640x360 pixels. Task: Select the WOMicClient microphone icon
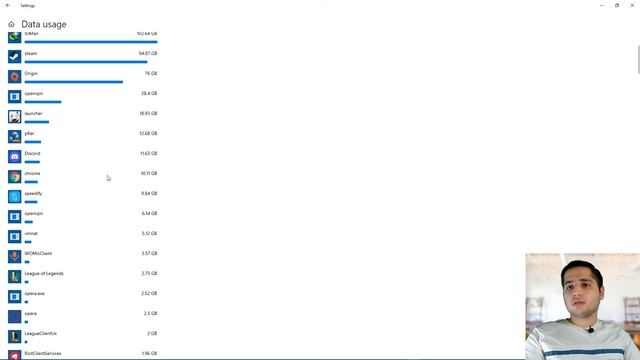14,256
